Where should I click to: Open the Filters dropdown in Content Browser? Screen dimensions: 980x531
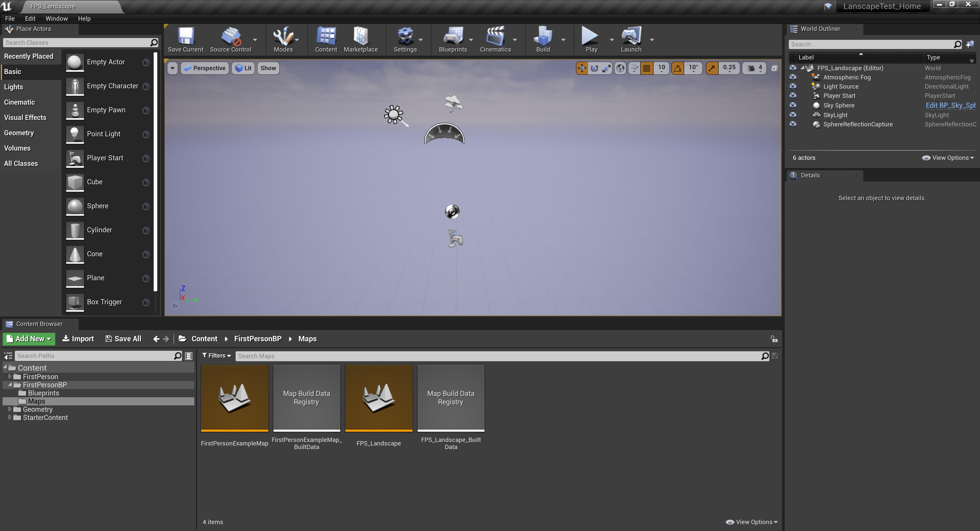click(x=216, y=355)
